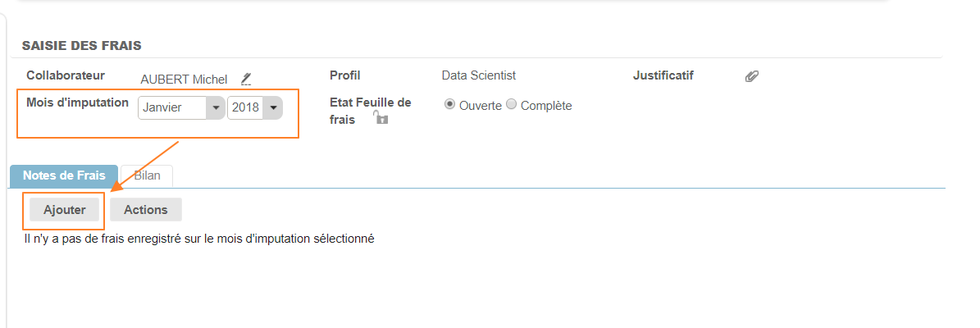The height and width of the screenshot is (328, 980).
Task: Click the Collaborateur field label
Action: pos(66,75)
